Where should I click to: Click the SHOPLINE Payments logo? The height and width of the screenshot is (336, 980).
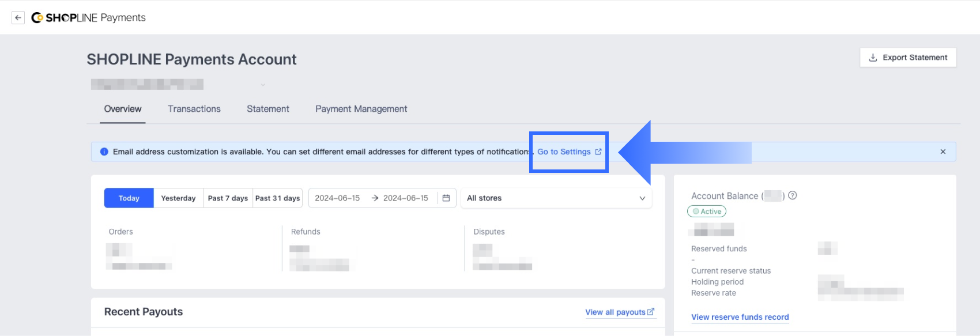point(88,18)
